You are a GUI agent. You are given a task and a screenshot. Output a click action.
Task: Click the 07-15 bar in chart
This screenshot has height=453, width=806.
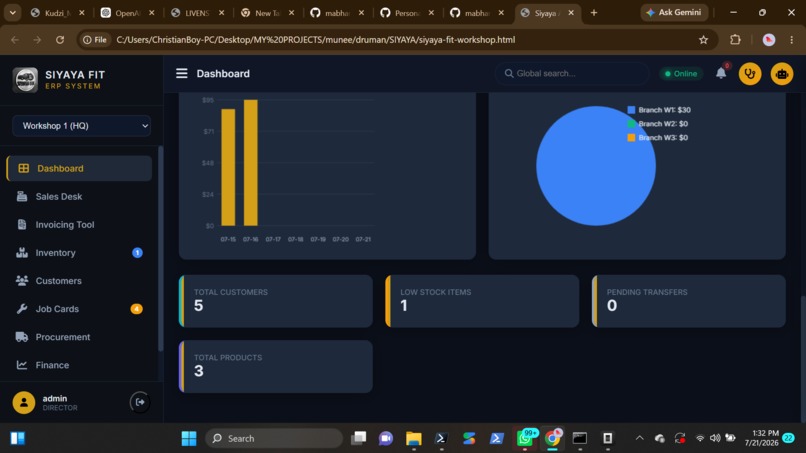pos(228,167)
